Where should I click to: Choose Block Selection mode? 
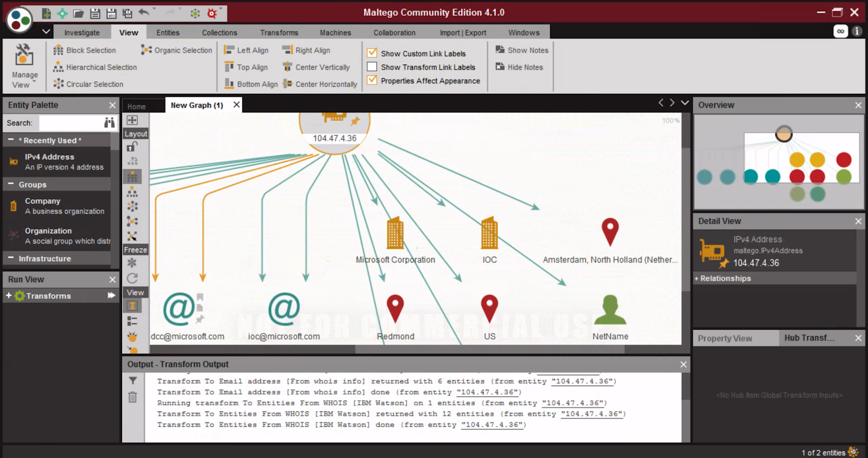tap(85, 50)
